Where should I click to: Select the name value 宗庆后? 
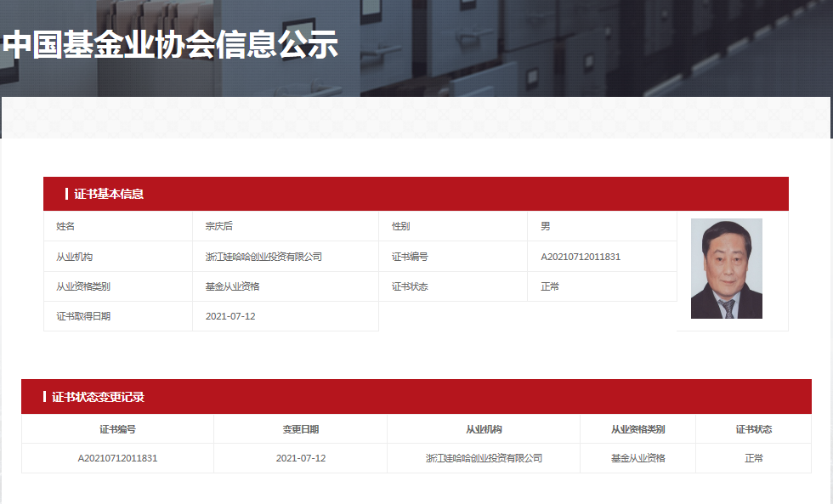pos(219,226)
